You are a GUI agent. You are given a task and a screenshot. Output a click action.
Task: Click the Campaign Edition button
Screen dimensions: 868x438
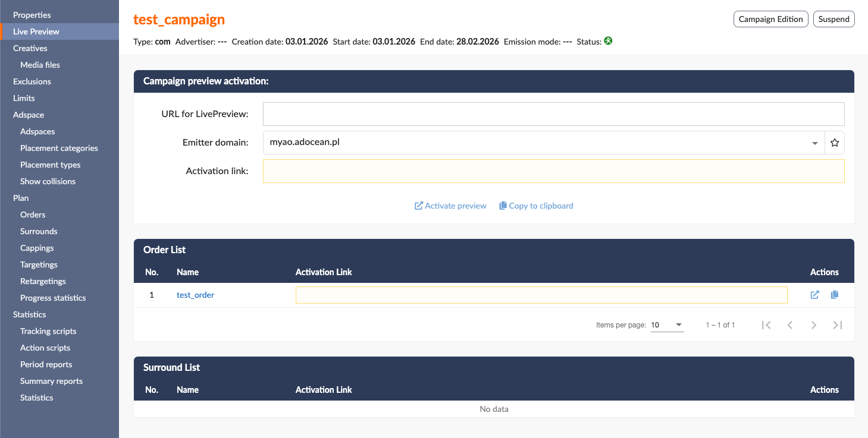(x=770, y=19)
